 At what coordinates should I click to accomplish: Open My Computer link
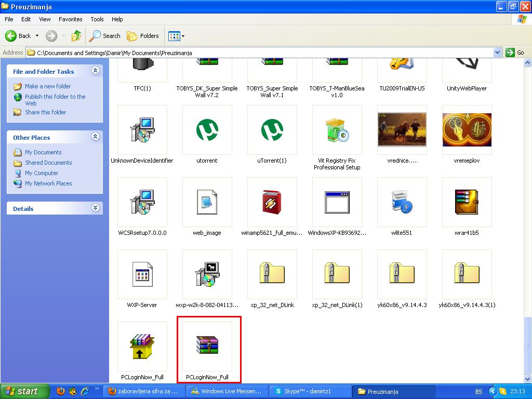pyautogui.click(x=42, y=173)
